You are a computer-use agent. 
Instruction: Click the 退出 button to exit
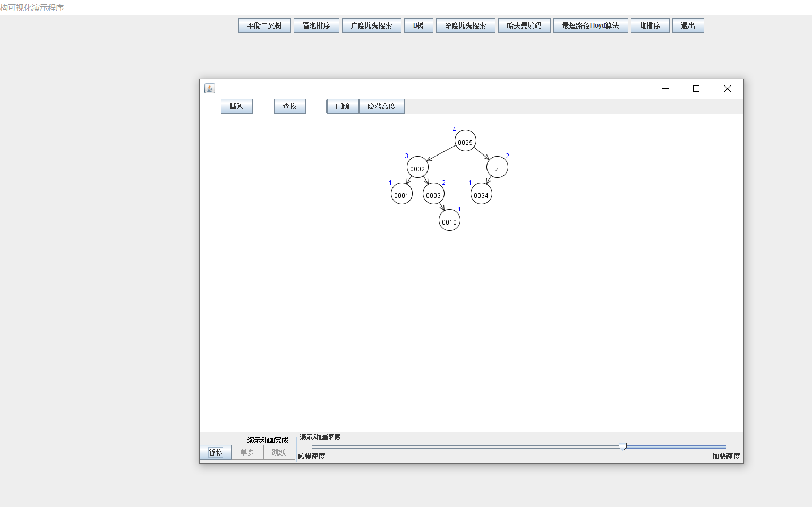[688, 25]
